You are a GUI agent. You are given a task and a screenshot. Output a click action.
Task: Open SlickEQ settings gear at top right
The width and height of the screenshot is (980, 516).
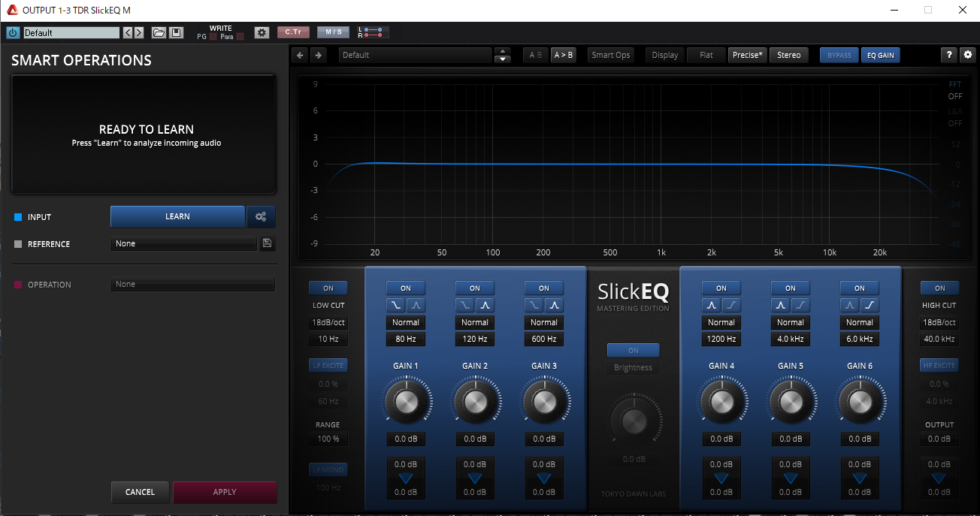pyautogui.click(x=967, y=55)
